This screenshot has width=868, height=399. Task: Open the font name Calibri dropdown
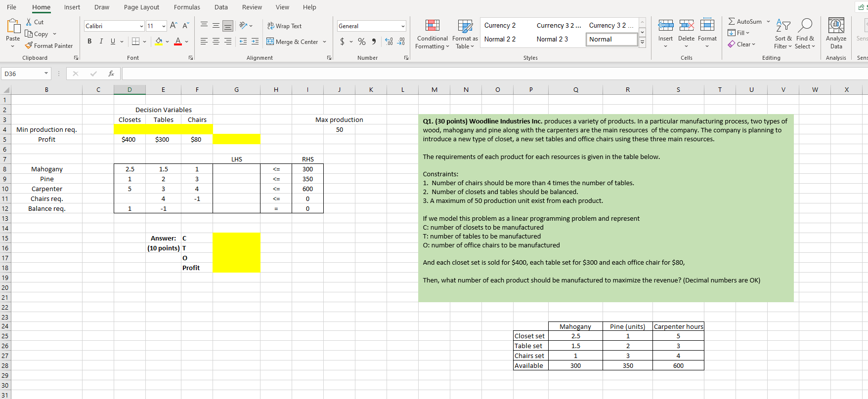click(141, 26)
